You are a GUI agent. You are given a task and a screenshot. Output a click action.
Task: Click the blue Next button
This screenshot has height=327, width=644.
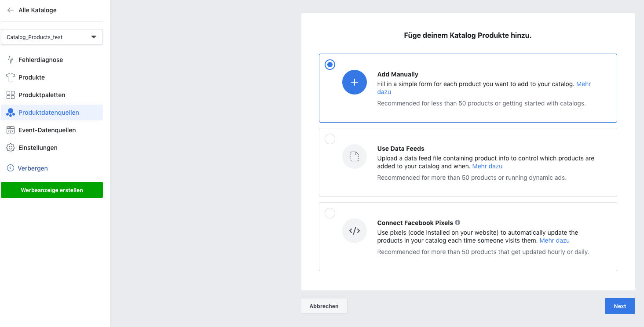tap(619, 306)
